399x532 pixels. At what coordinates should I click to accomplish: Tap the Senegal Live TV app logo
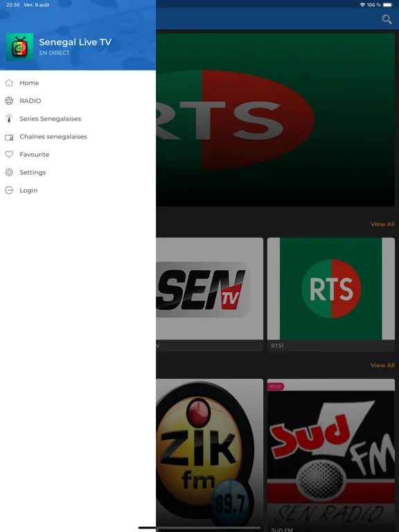[x=19, y=47]
